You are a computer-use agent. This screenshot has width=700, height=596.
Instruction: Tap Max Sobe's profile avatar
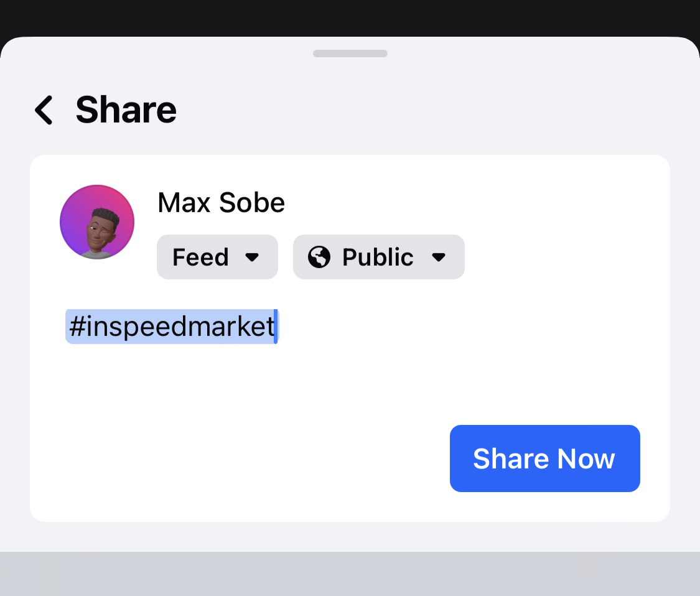(x=97, y=222)
